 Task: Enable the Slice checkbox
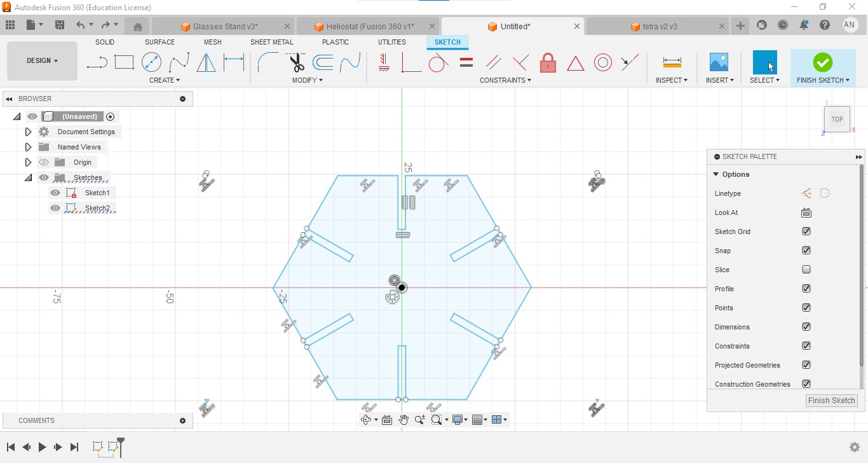(x=806, y=270)
